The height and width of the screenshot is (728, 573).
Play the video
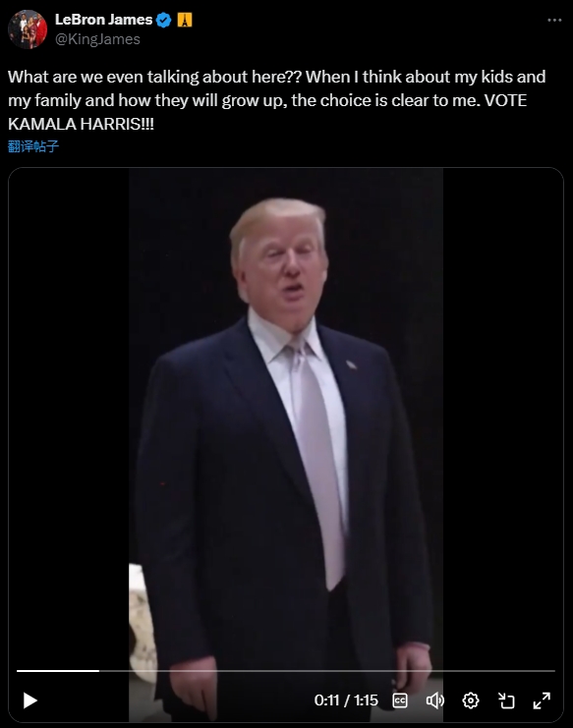(30, 700)
